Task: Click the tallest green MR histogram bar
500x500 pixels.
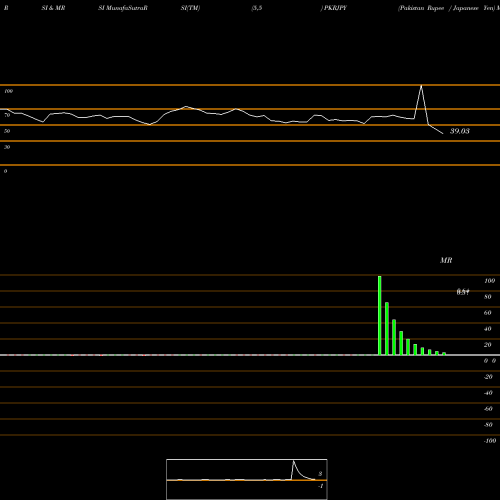Action: pyautogui.click(x=380, y=315)
